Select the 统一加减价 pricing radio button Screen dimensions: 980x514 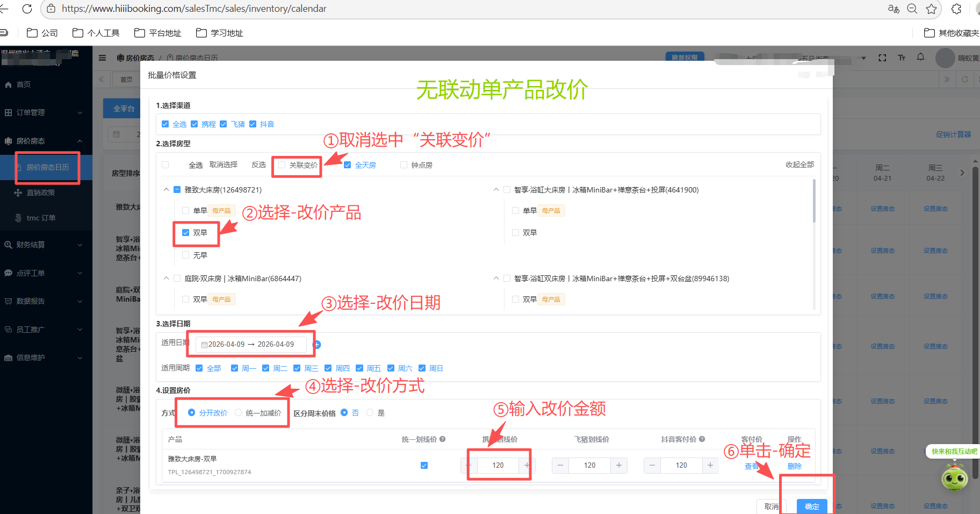tap(239, 412)
